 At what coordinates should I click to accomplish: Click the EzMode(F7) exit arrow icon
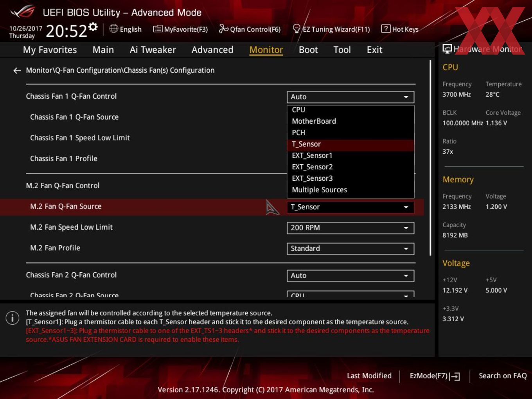click(455, 376)
